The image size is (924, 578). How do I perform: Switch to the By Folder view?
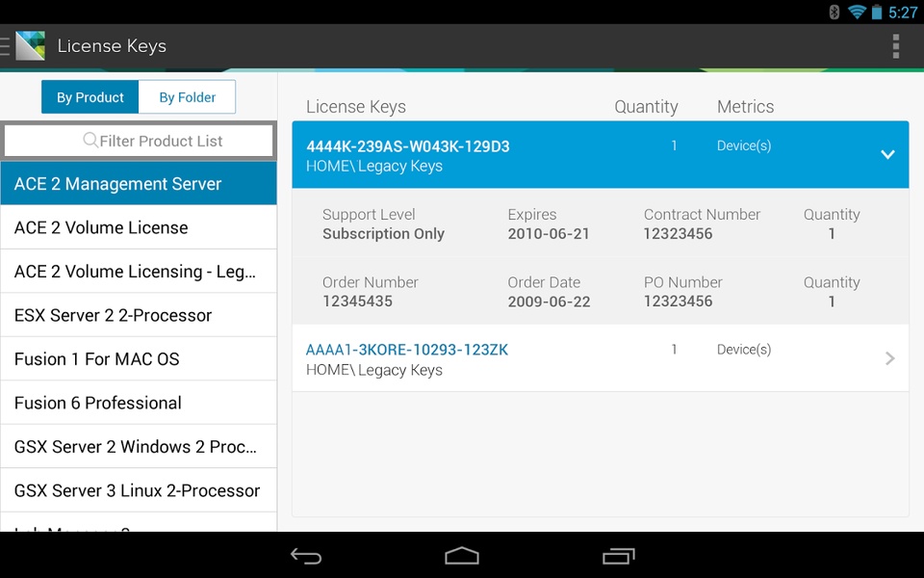[x=188, y=96]
